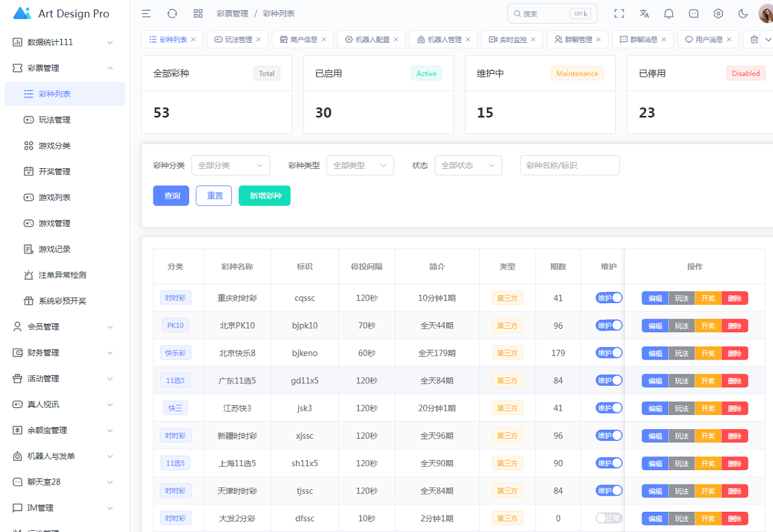Open the quick-entry grid icon

[x=198, y=14]
